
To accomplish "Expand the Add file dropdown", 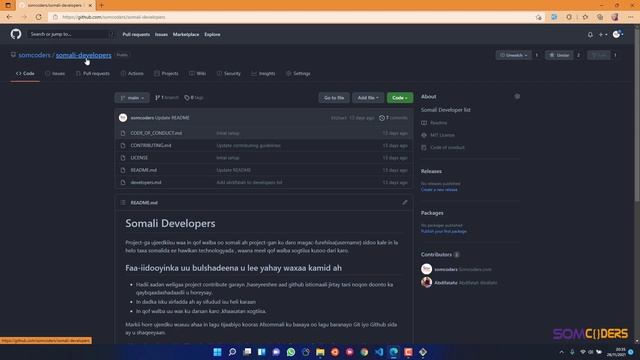I will pos(368,98).
